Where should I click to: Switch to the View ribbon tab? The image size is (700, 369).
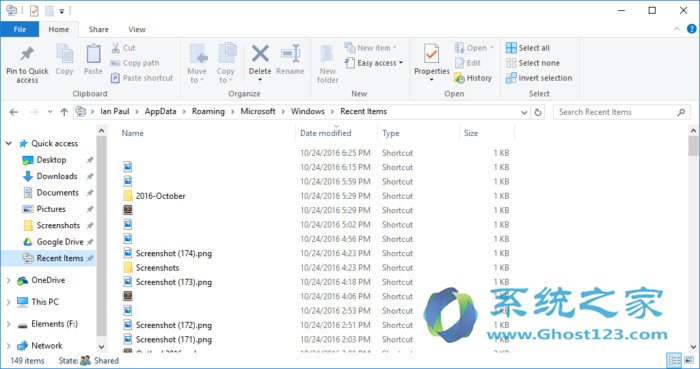tap(137, 29)
